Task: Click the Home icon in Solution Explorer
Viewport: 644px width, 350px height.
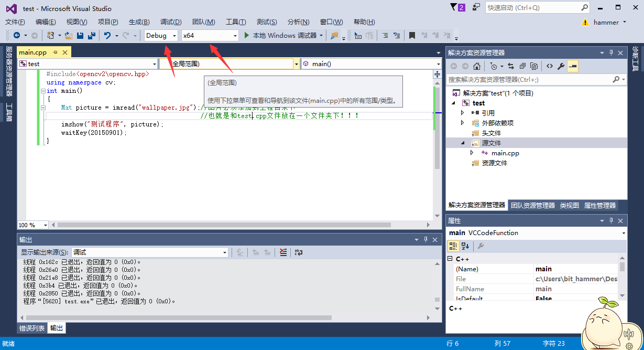Action: (x=476, y=66)
